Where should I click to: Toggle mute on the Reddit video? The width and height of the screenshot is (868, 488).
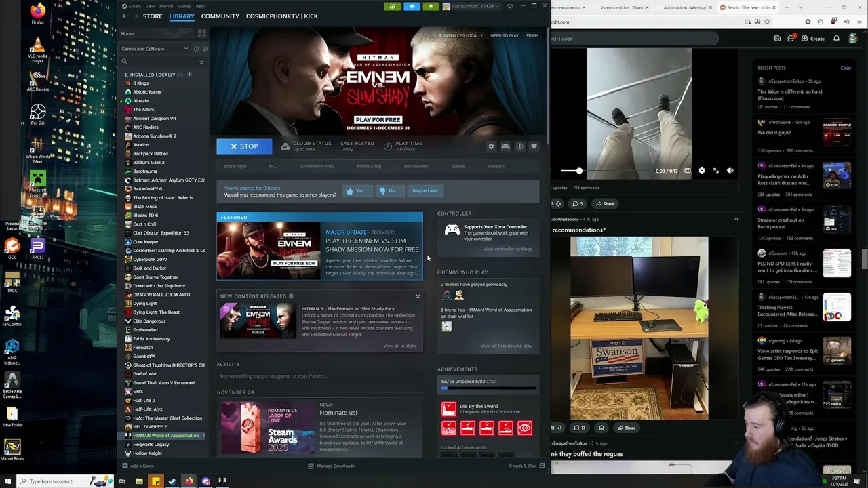tap(730, 171)
